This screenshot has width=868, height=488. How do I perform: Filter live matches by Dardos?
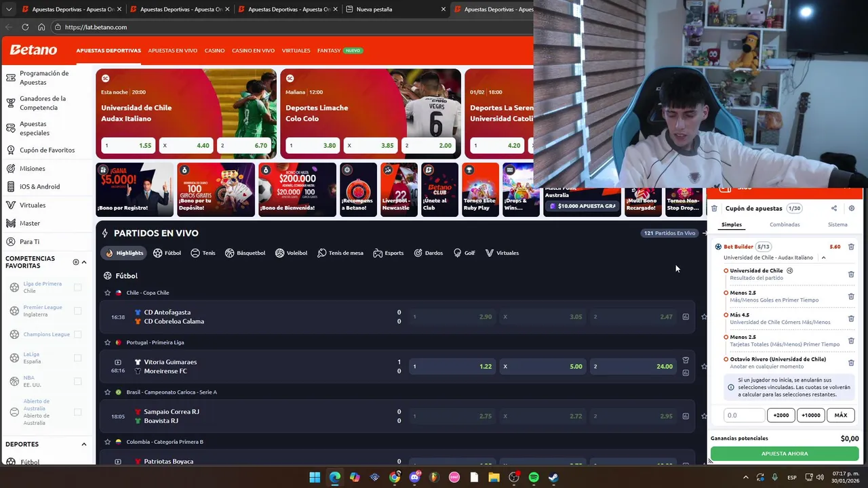429,253
